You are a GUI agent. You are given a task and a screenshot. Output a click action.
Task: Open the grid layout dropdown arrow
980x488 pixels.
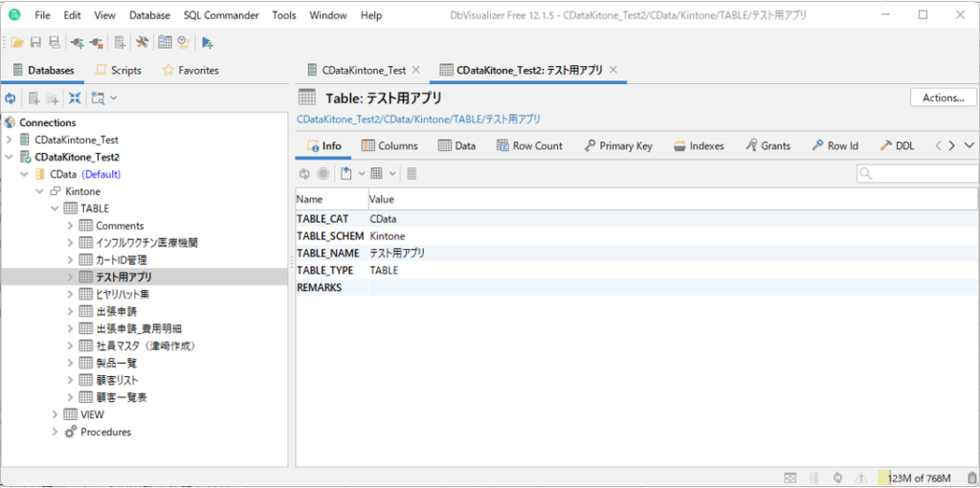coord(392,174)
